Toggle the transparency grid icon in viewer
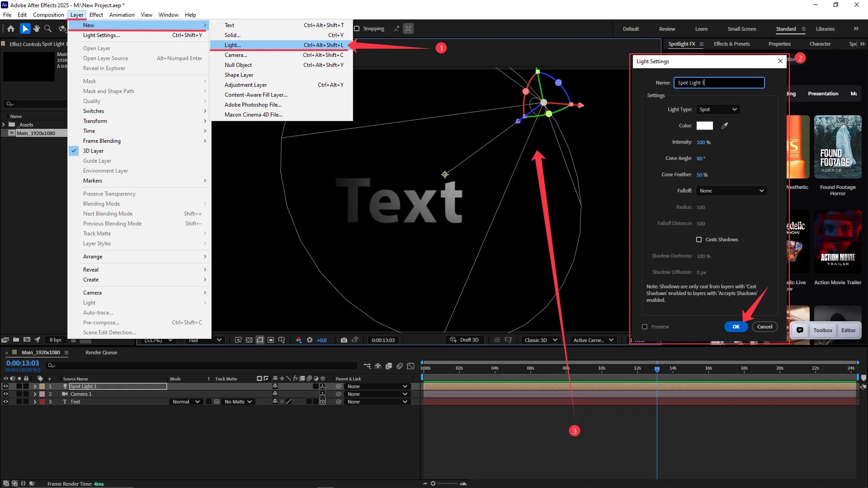This screenshot has width=868, height=488. [249, 340]
